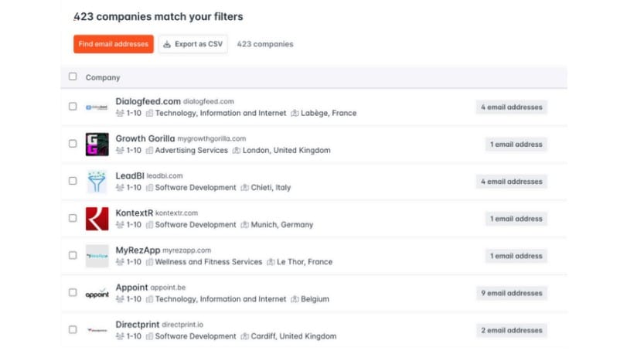Click the Company column header
Screen dimensions: 644x354
(x=103, y=77)
